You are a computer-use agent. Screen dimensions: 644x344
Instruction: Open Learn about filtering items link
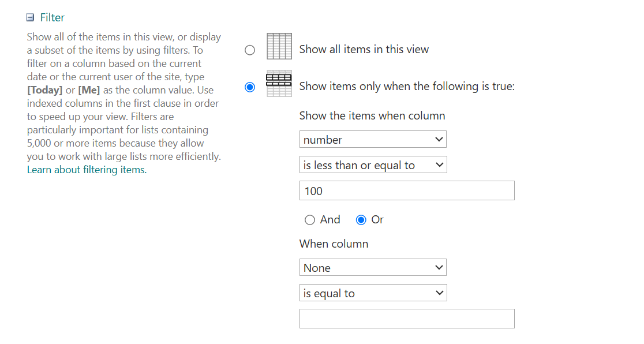(87, 170)
